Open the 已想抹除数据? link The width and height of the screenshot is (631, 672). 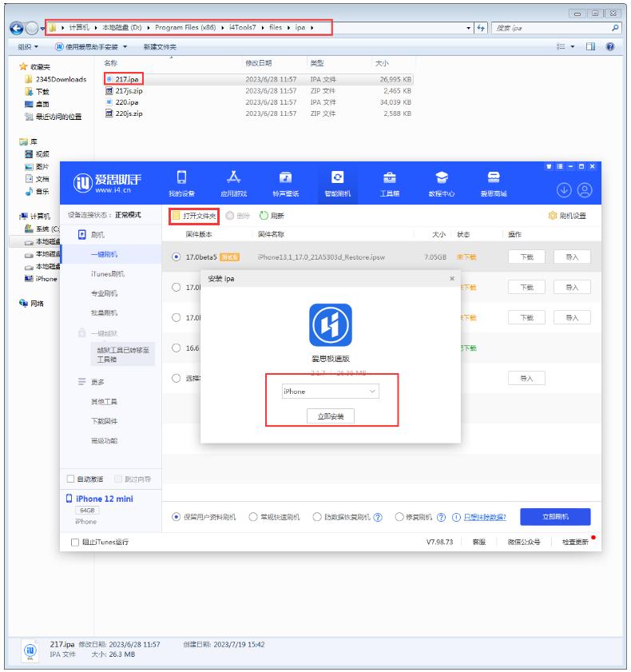[x=485, y=517]
